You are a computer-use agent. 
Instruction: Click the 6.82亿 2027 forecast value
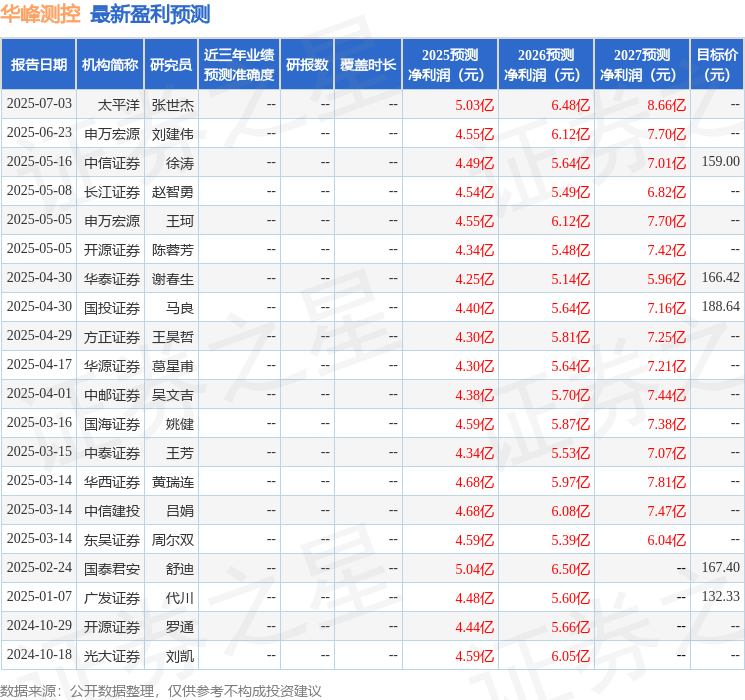tap(667, 192)
